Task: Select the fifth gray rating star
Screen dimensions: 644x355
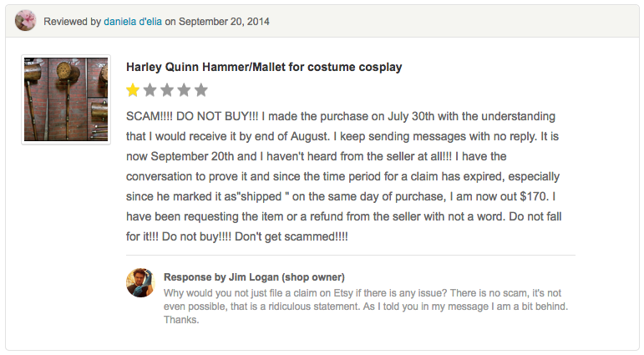Action: point(201,90)
